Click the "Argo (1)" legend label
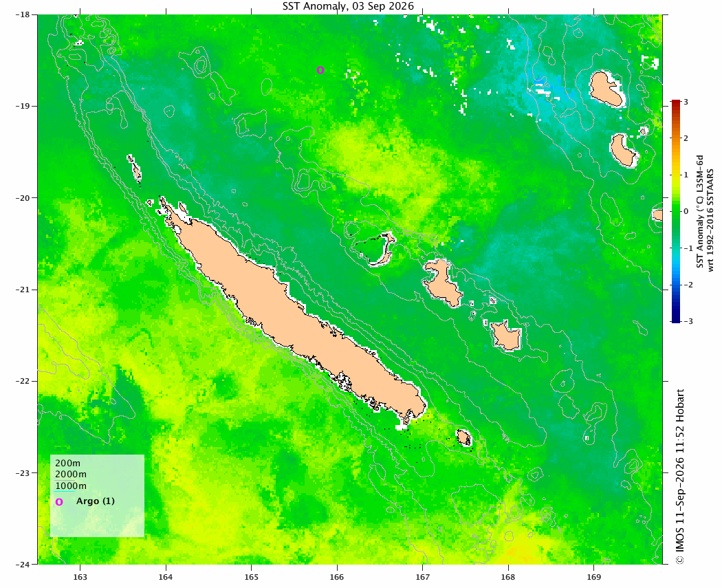Image resolution: width=722 pixels, height=588 pixels. coord(96,501)
